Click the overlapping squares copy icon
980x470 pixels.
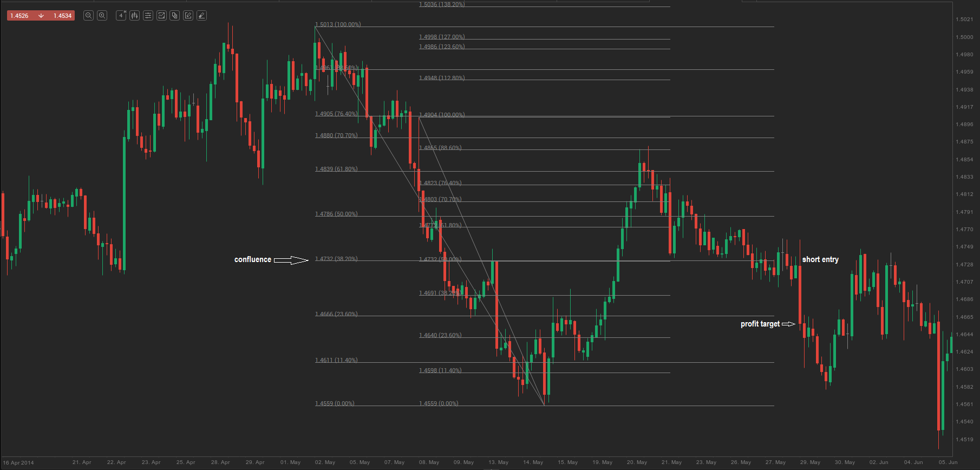click(174, 16)
